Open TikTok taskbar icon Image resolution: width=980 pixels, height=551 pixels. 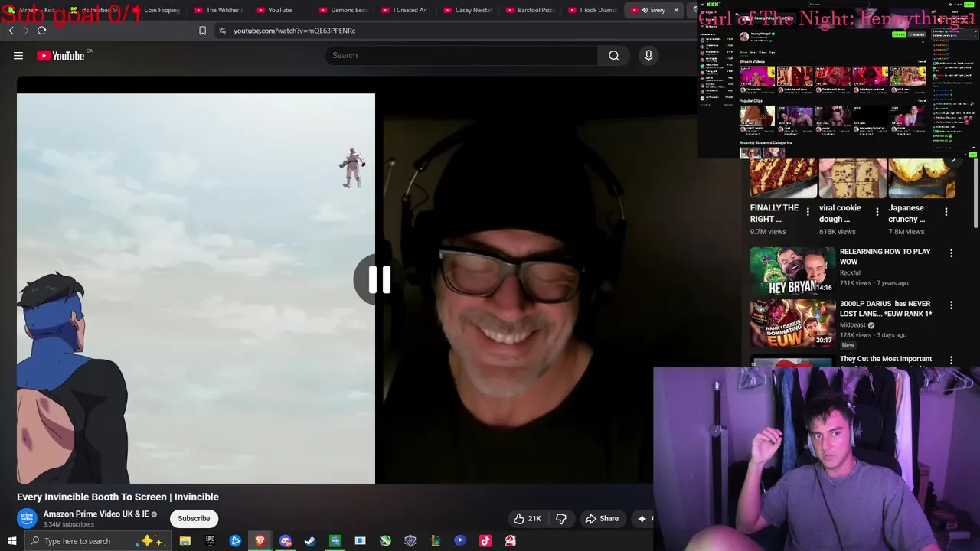coord(485,541)
